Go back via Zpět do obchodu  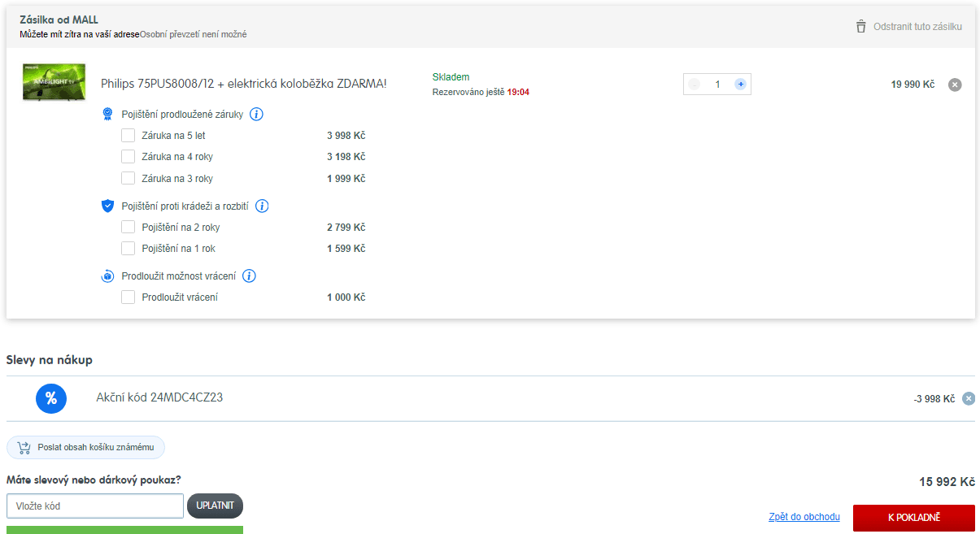point(804,517)
